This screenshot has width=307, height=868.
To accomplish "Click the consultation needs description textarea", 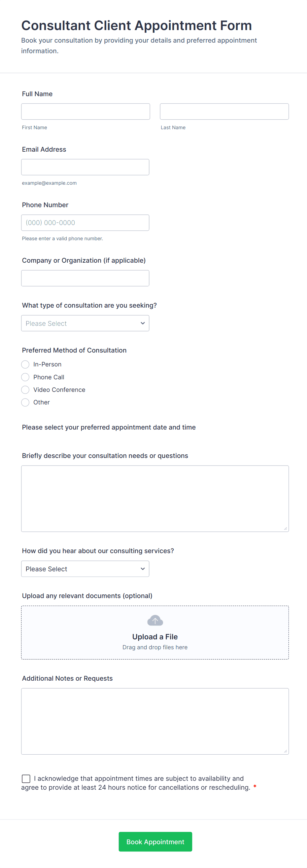I will (x=155, y=498).
